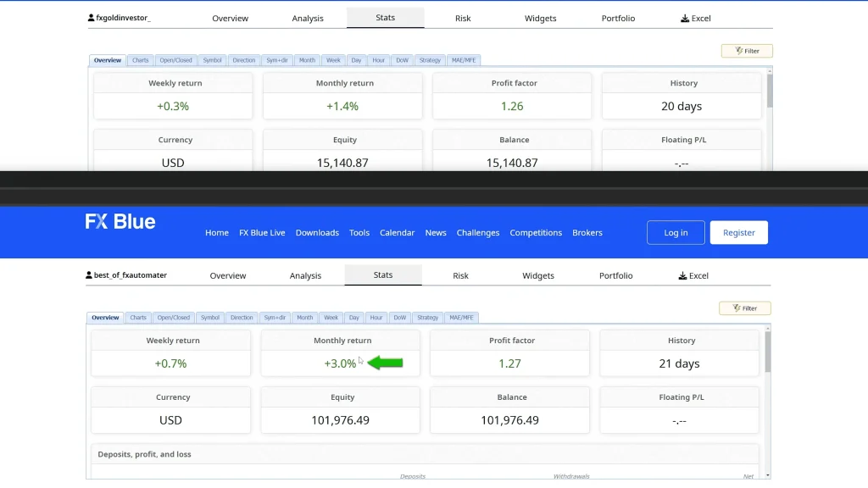Click the green arrow beside Monthly return +3.0%

(386, 363)
